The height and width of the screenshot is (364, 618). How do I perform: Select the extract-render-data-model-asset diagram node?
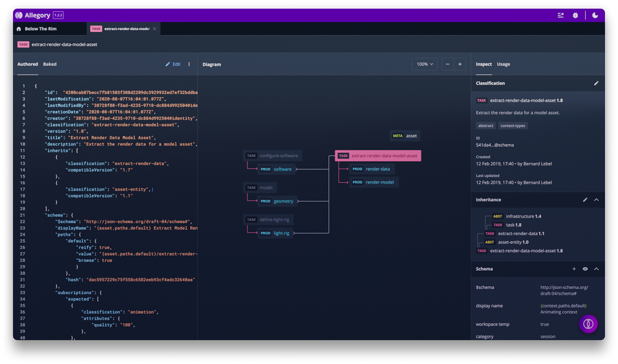click(378, 156)
